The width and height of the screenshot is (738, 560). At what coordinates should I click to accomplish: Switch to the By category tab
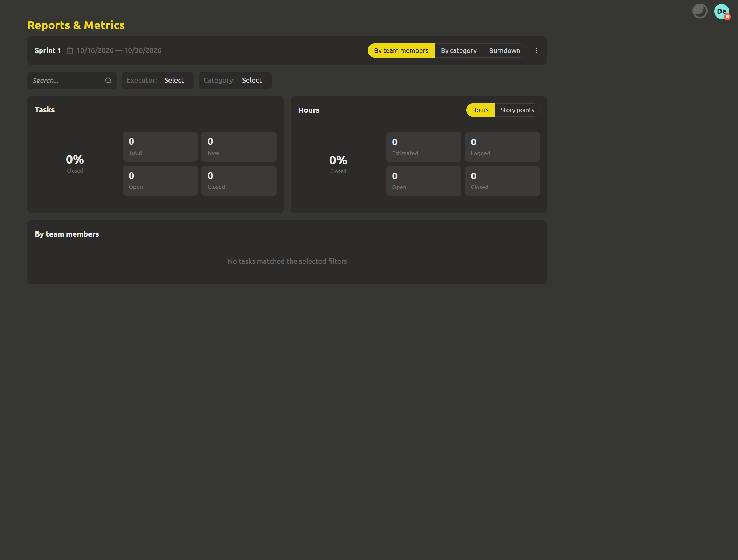tap(458, 51)
